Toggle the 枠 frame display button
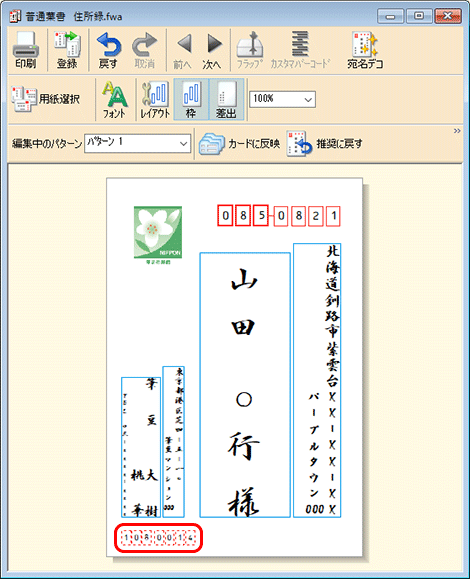This screenshot has width=470, height=579. (191, 99)
